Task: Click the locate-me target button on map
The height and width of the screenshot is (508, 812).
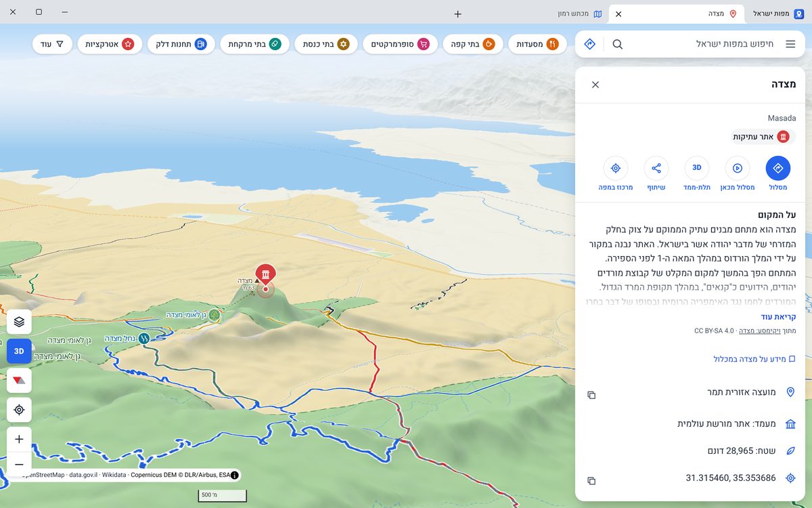Action: pyautogui.click(x=19, y=410)
